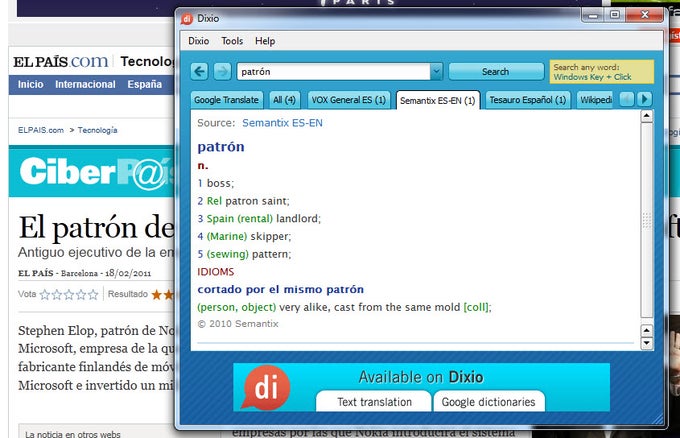Open the search word history dropdown
Screen dimensions: 680x438
(436, 72)
